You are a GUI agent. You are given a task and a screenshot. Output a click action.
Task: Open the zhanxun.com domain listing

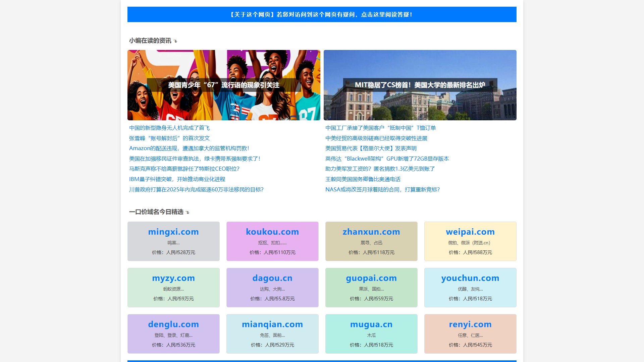click(x=371, y=241)
